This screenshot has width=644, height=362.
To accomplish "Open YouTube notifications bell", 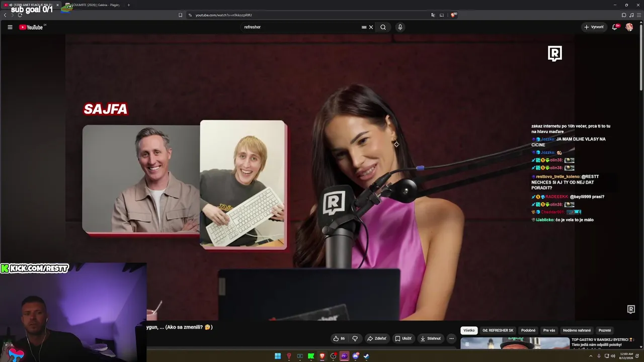I will click(x=615, y=27).
